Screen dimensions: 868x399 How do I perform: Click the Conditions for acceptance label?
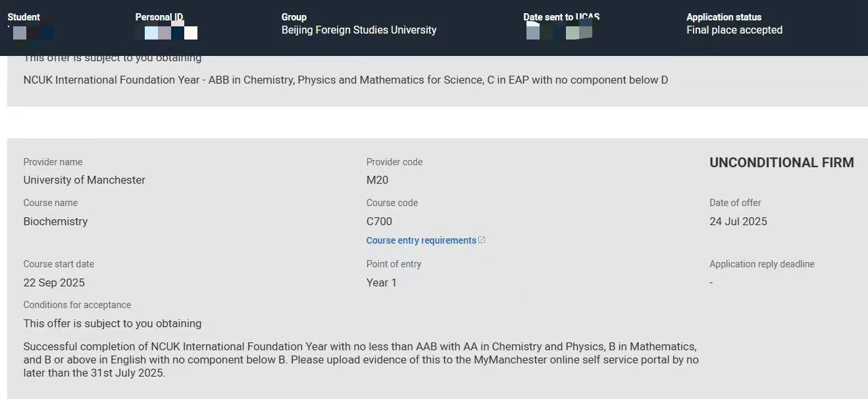point(77,305)
